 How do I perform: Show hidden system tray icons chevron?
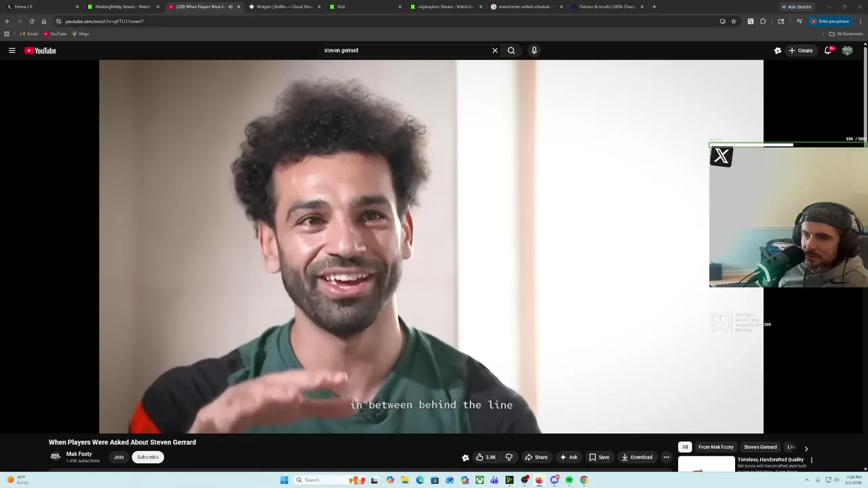(806, 480)
